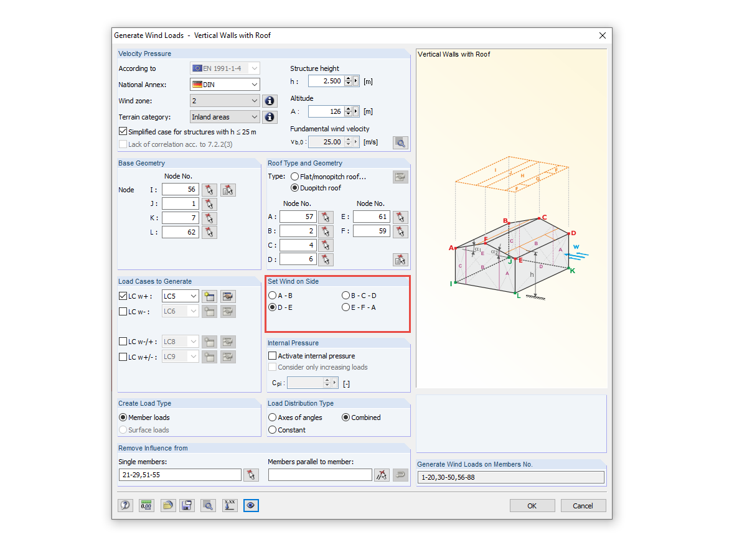Click the structure height value field
Image resolution: width=747 pixels, height=560 pixels.
(x=326, y=81)
